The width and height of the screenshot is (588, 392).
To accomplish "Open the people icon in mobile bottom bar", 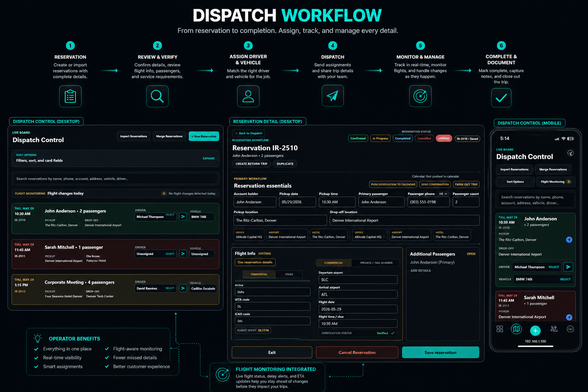I will [554, 329].
